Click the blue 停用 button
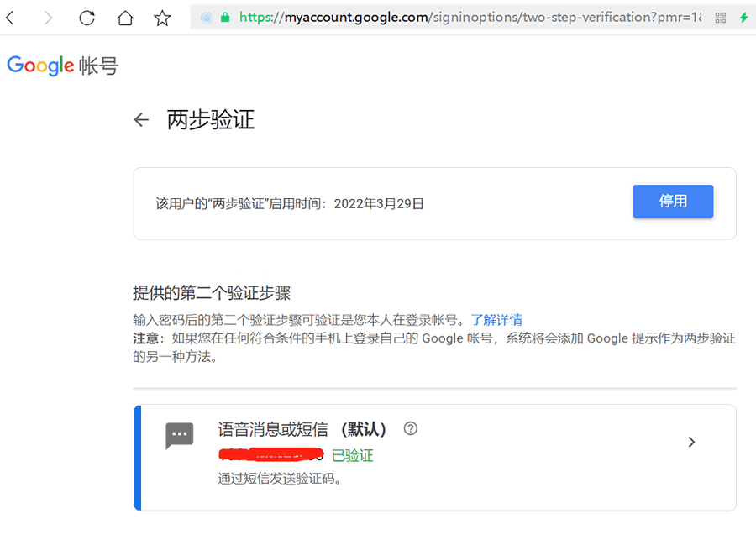Image resolution: width=756 pixels, height=540 pixels. click(x=673, y=201)
